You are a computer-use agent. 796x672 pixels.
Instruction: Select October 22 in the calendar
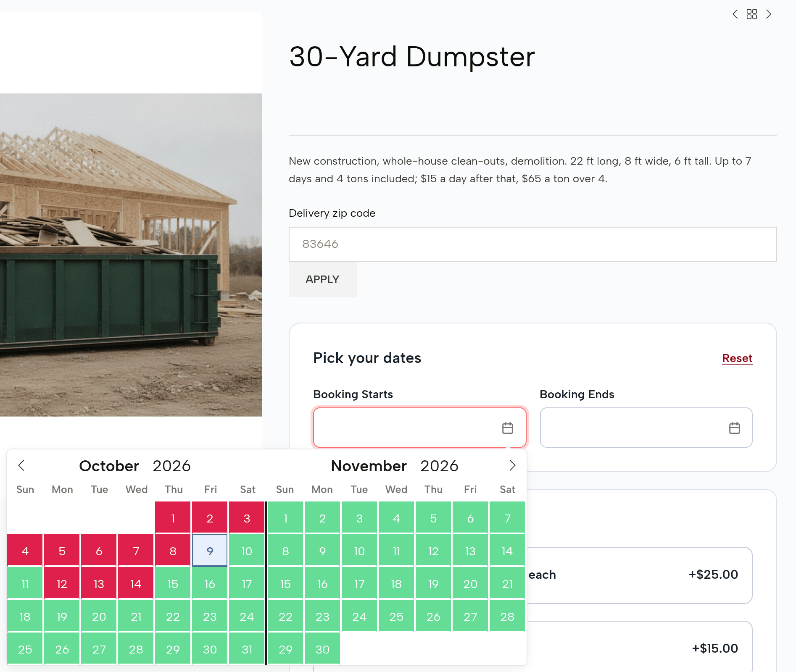[x=173, y=616]
